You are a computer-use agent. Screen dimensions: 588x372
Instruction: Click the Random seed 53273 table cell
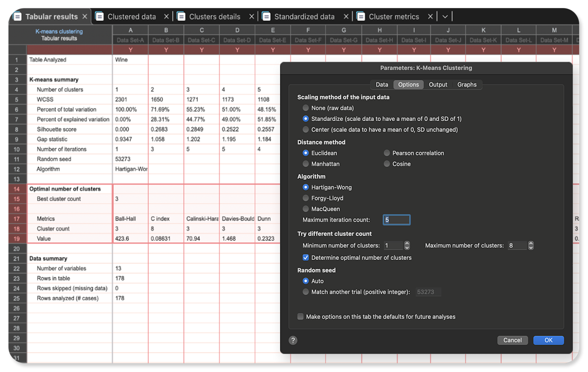point(131,159)
